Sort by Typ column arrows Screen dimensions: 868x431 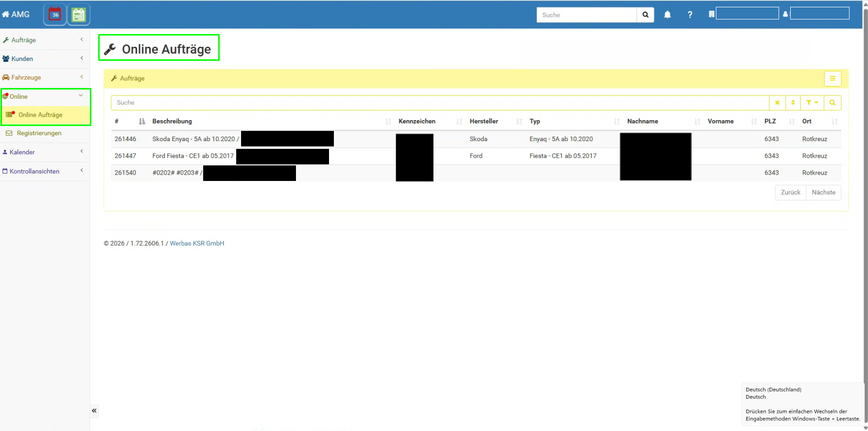617,122
